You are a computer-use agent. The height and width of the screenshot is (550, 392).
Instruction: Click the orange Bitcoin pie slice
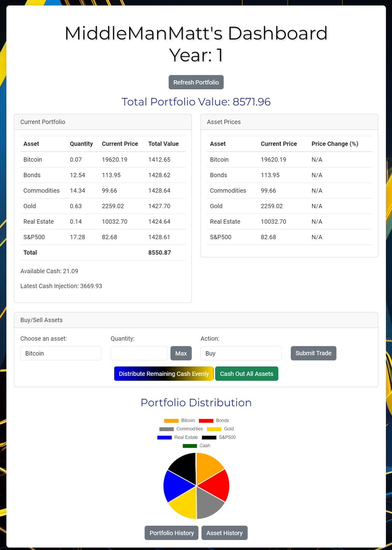(209, 467)
